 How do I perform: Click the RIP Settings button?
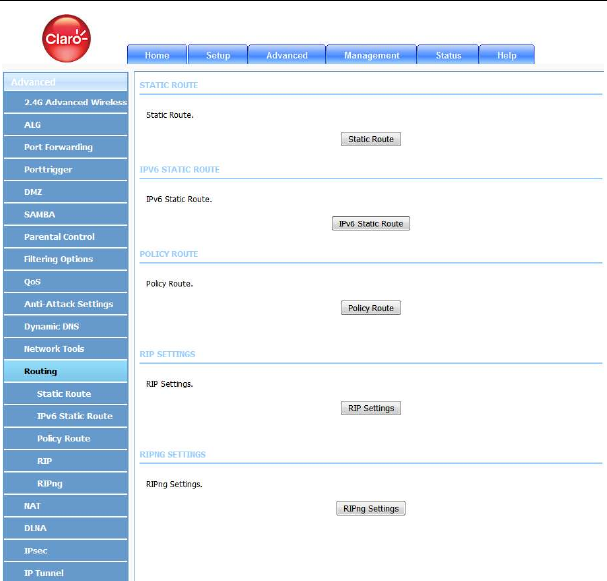[x=371, y=408]
